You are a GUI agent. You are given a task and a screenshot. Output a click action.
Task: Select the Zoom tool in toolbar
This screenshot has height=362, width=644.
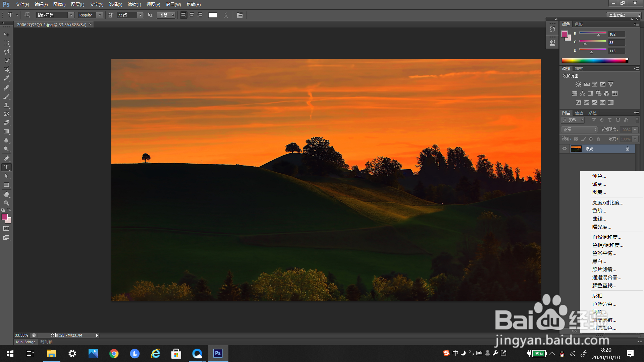coord(6,203)
